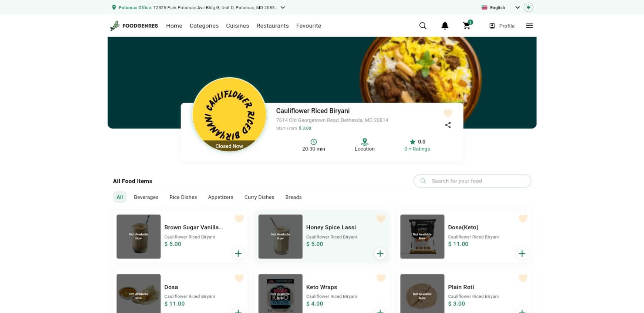Click the round Cauliflower Riced Biryani logo
The width and height of the screenshot is (644, 313).
tap(229, 114)
